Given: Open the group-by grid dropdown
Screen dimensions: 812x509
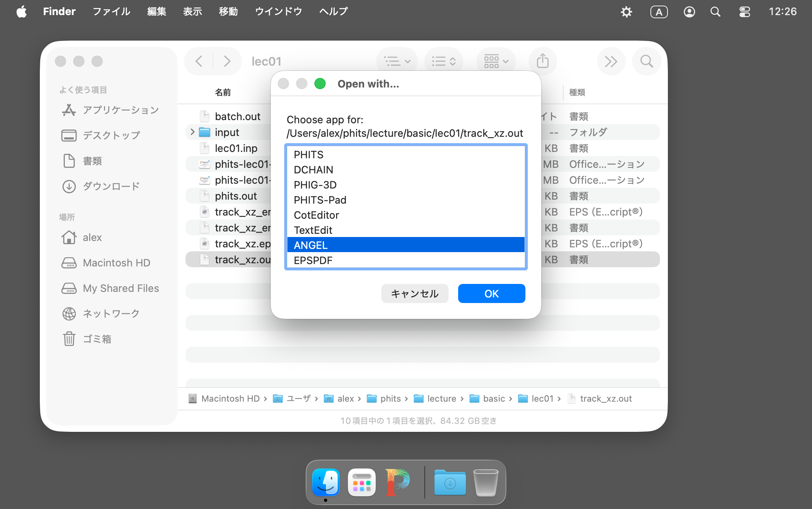Looking at the screenshot, I should [x=496, y=61].
